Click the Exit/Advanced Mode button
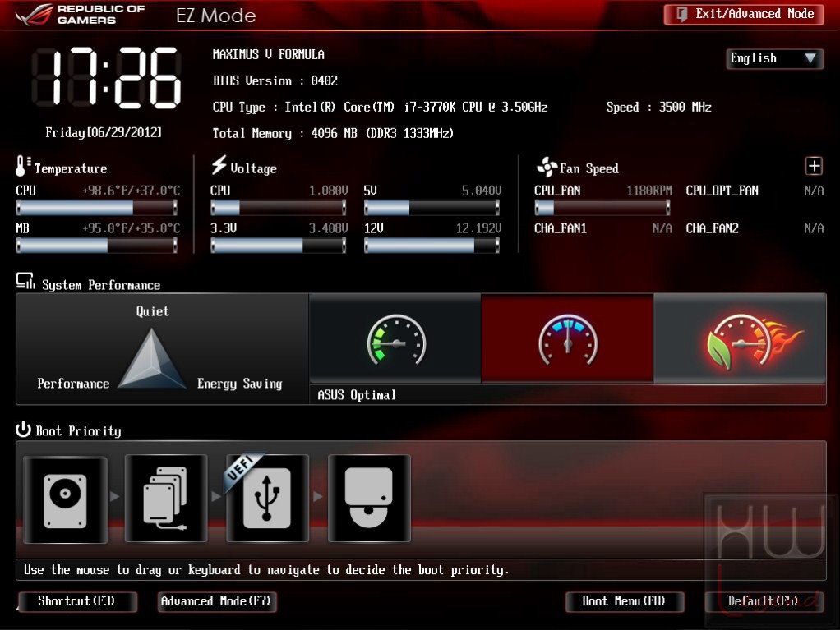The image size is (840, 630). pos(744,15)
